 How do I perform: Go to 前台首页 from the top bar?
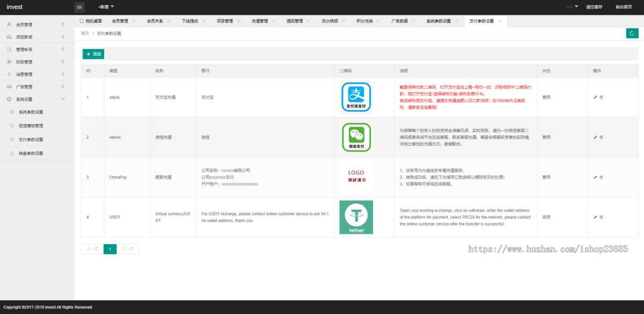624,7
